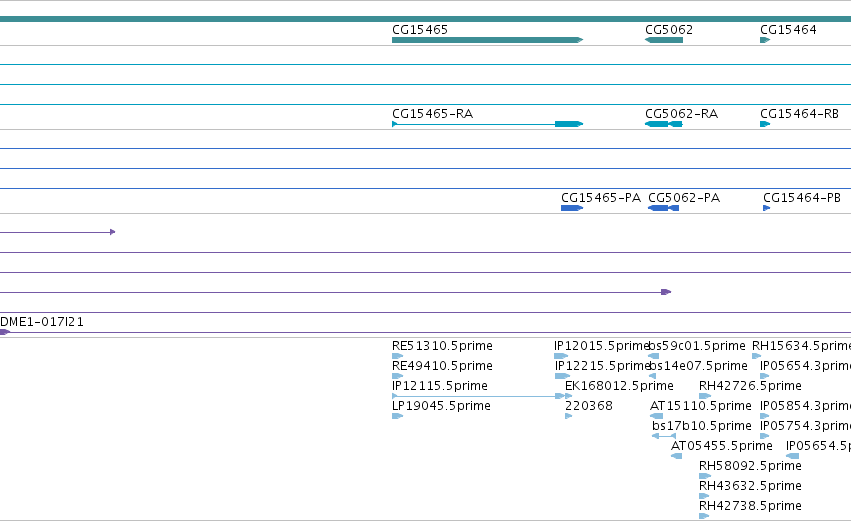Select the RE51310.5prime EST
Image resolution: width=851 pixels, height=521 pixels.
pos(397,356)
